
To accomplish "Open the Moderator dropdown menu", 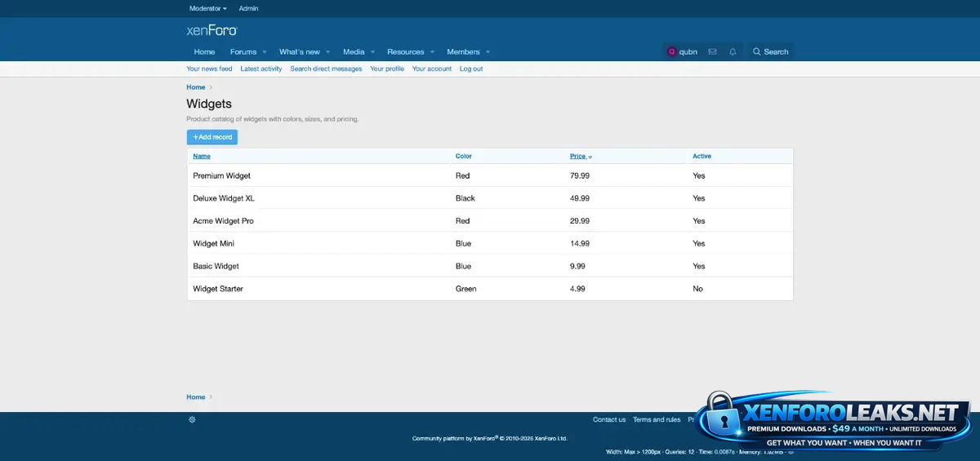I will coord(207,8).
